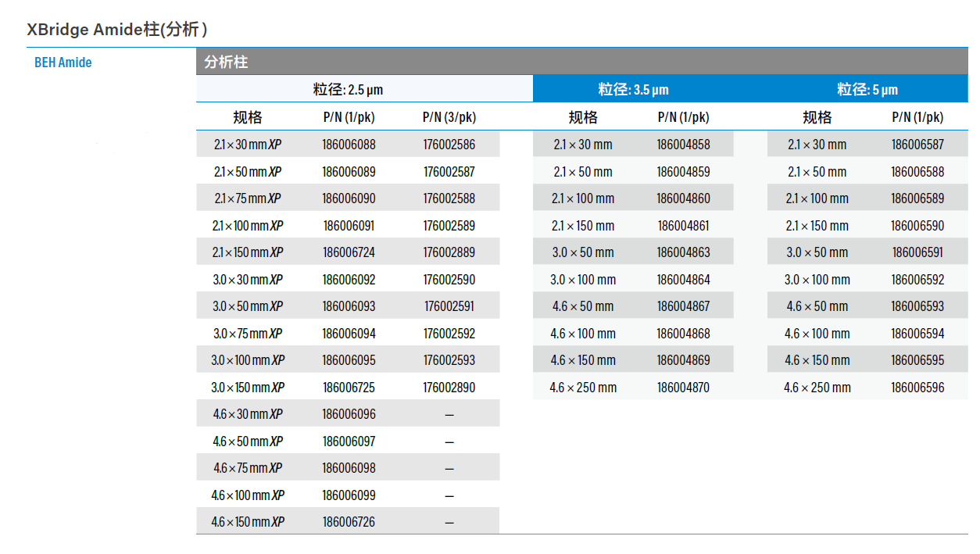
Task: Click part number 186006590
Action: click(917, 226)
